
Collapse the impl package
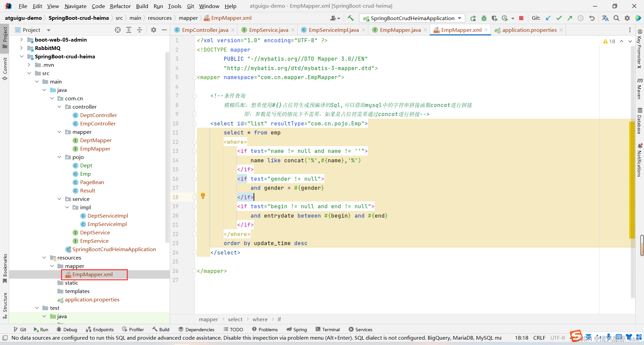tap(67, 207)
